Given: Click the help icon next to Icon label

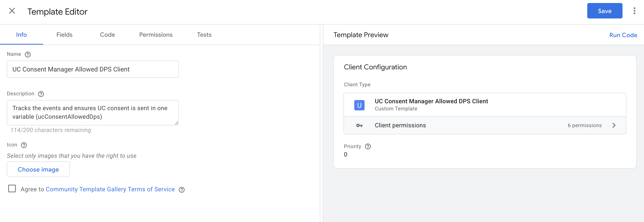Looking at the screenshot, I should coord(24,145).
